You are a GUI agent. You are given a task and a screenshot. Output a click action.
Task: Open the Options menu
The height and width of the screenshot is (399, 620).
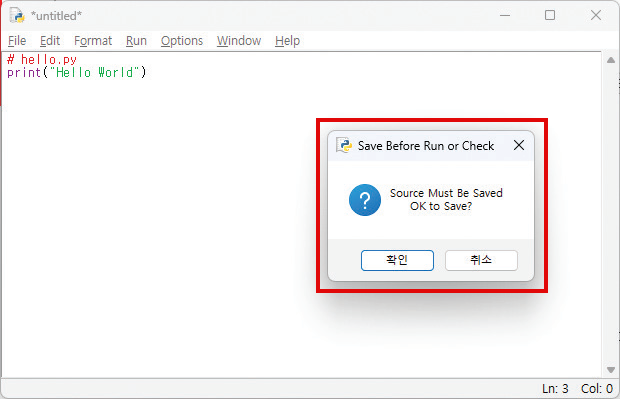pyautogui.click(x=182, y=41)
